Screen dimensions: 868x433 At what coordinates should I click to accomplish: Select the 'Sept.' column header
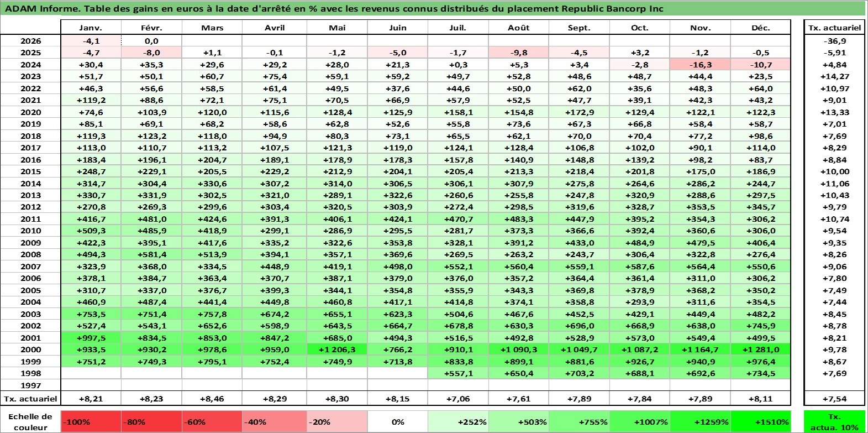[x=579, y=28]
